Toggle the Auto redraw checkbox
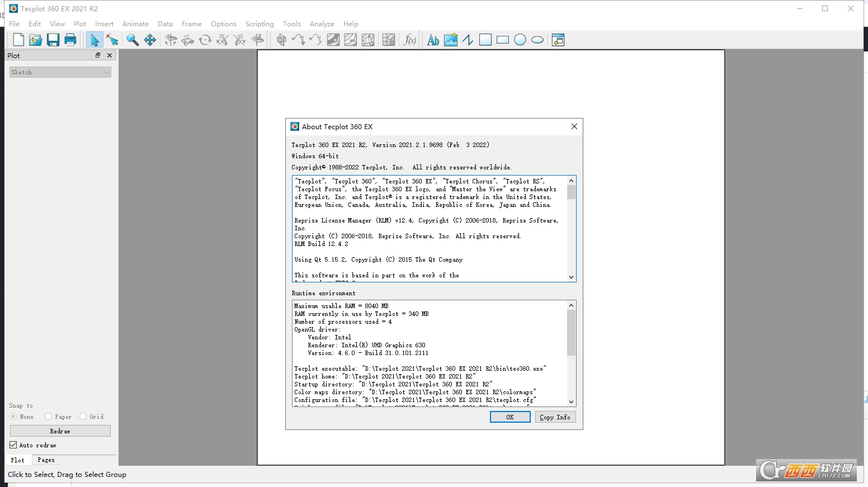This screenshot has width=868, height=487. (13, 445)
